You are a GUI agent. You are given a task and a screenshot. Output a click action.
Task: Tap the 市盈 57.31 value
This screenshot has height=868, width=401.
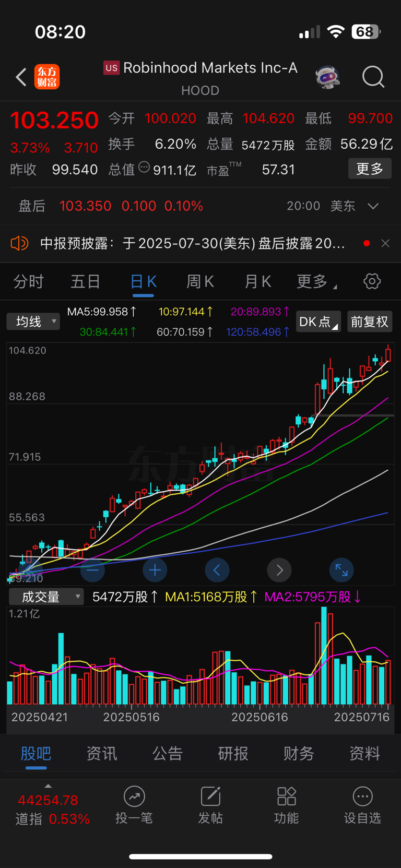click(x=278, y=170)
